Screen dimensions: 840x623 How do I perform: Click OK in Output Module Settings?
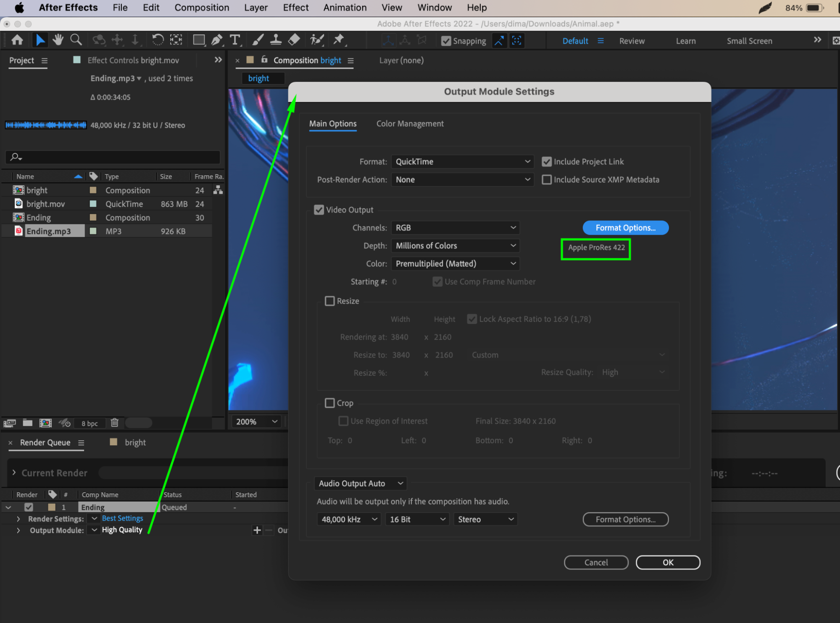tap(667, 562)
